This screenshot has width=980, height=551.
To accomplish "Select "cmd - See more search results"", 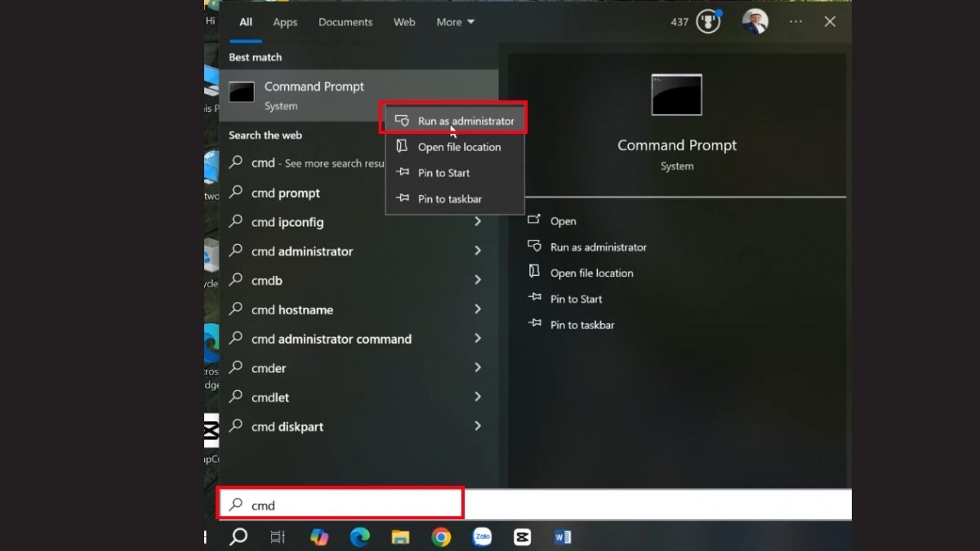I will pyautogui.click(x=306, y=163).
